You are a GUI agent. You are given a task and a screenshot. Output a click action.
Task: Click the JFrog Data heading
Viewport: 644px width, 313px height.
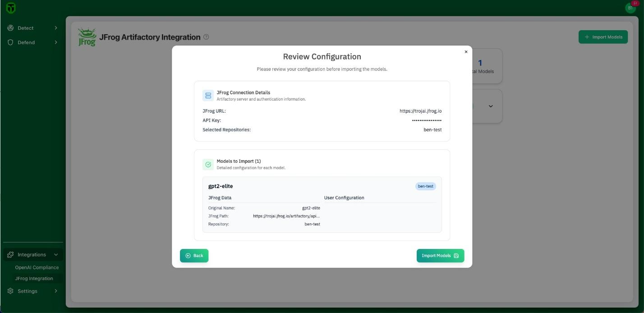(220, 198)
